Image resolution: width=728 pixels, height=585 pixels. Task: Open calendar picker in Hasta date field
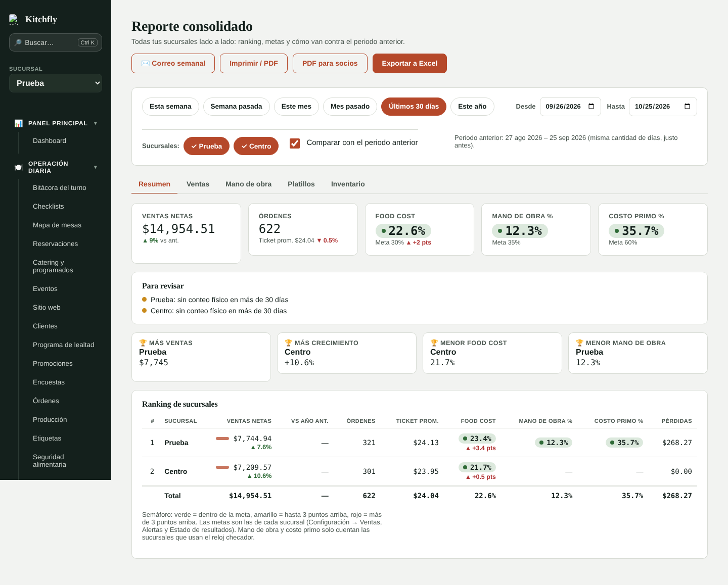click(687, 107)
